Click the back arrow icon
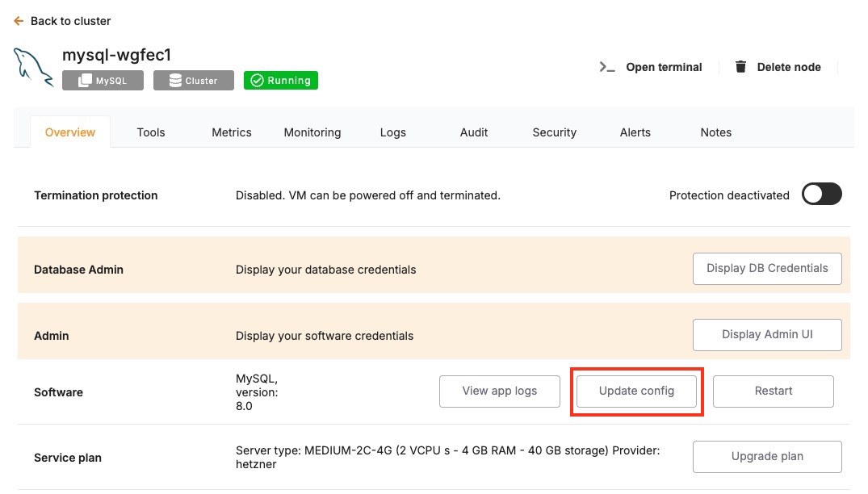 click(x=19, y=21)
